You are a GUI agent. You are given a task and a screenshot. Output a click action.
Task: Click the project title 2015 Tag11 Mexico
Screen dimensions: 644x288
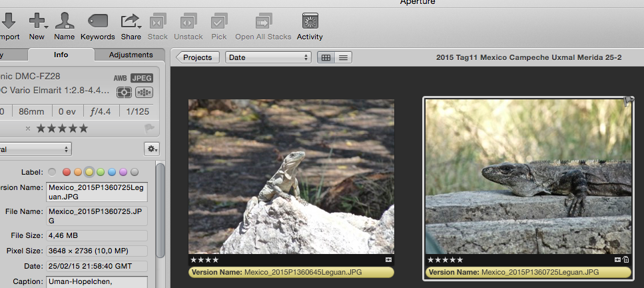coord(529,57)
